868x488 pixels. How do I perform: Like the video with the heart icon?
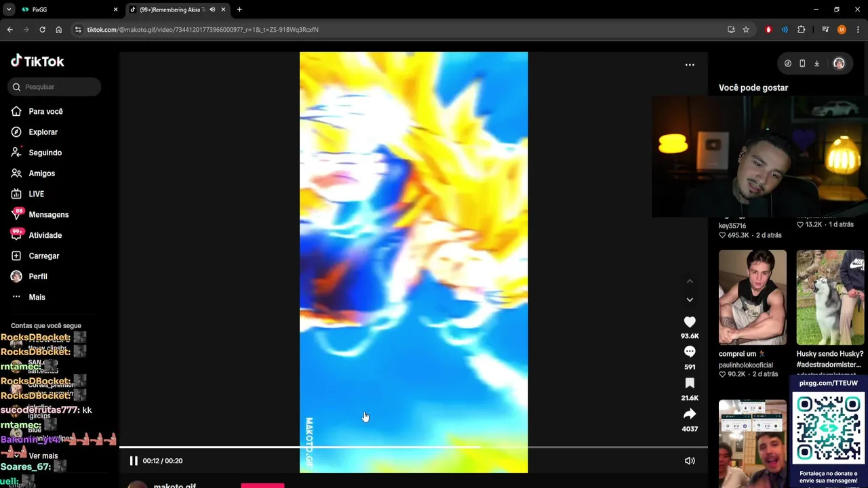tap(690, 322)
